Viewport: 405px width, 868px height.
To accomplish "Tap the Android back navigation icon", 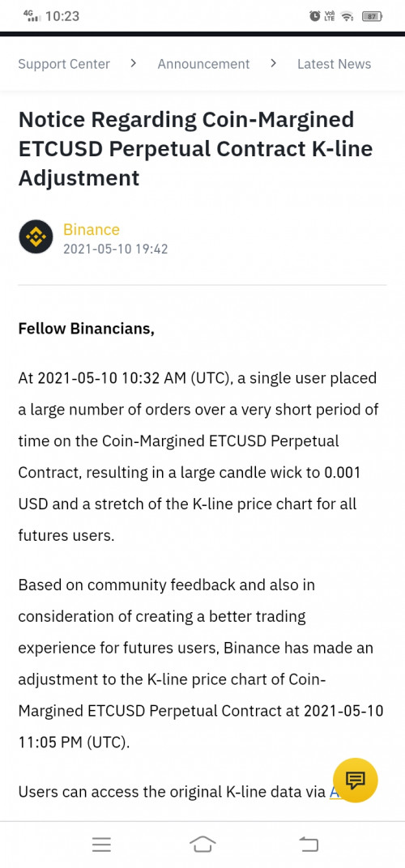I will pos(309,845).
